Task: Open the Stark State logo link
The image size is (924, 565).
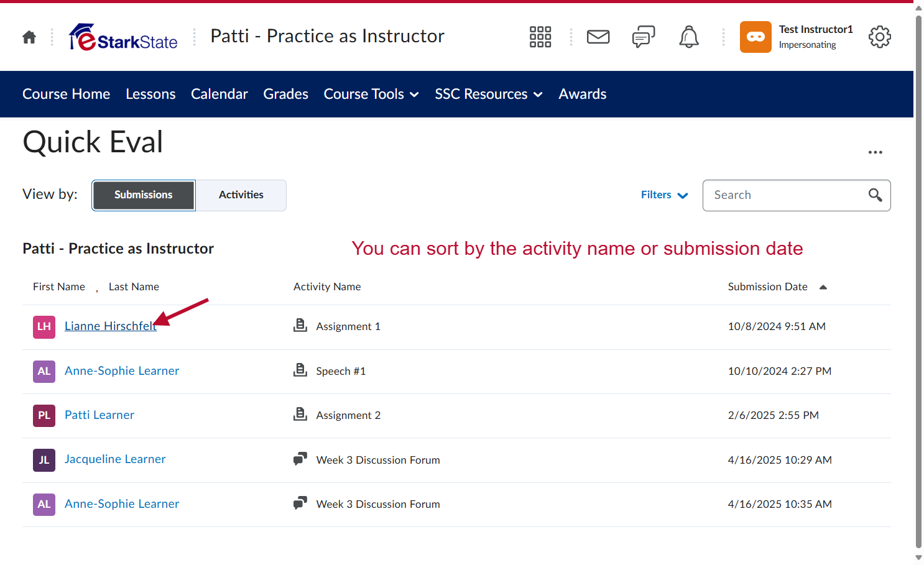Action: point(123,37)
